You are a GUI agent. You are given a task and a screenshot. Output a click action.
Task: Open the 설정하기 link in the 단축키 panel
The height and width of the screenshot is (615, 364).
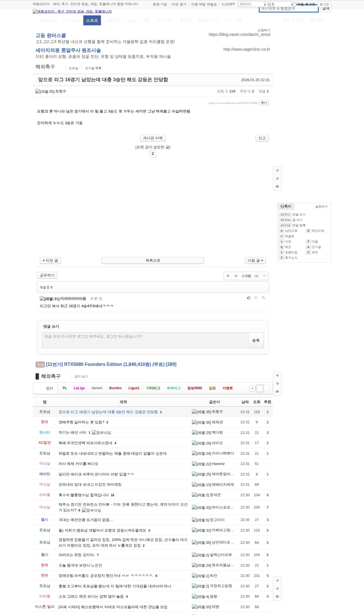tap(321, 207)
